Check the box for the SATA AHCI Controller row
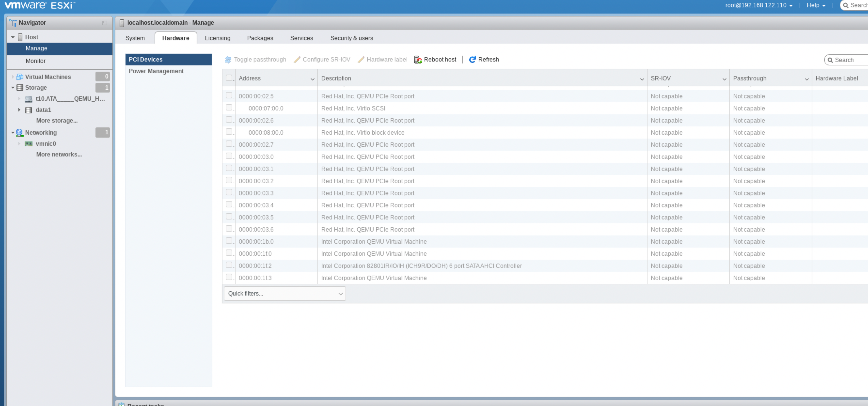Viewport: 868px width, 406px height. 229,265
